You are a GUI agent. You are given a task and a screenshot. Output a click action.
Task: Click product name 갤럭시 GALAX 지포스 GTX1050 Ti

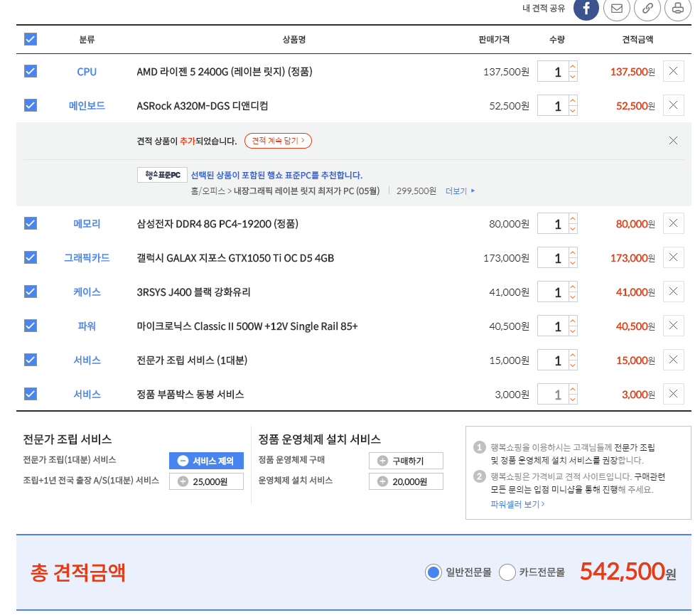tap(235, 258)
